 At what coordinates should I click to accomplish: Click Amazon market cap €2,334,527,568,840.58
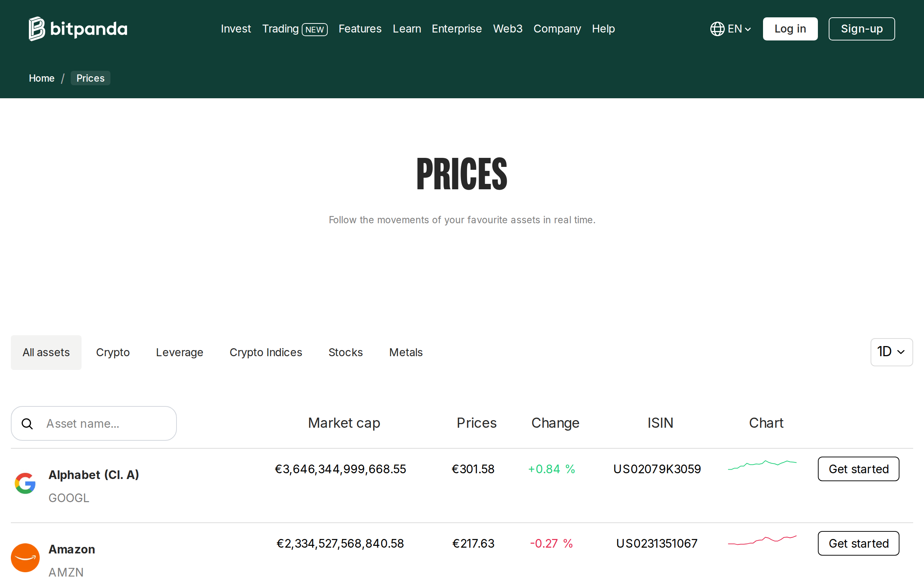(340, 543)
